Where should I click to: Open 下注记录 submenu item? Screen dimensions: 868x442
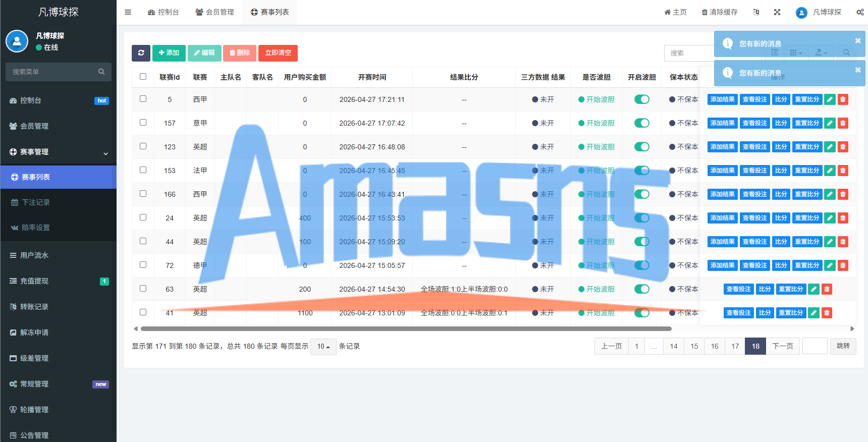tap(59, 202)
